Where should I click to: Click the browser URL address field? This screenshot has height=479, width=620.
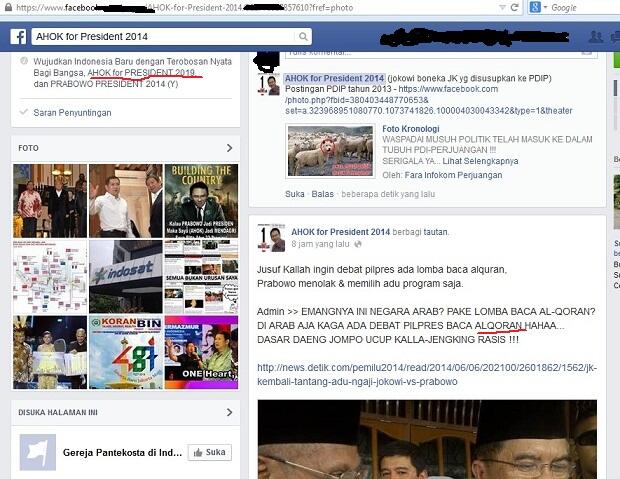pyautogui.click(x=255, y=7)
